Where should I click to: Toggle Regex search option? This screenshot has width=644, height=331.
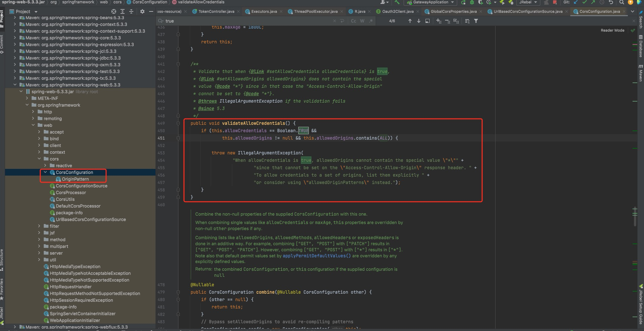[371, 21]
